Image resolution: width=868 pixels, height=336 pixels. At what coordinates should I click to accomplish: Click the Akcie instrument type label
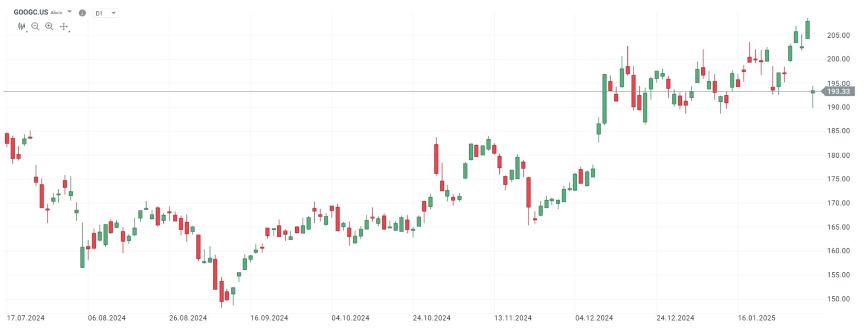click(56, 13)
